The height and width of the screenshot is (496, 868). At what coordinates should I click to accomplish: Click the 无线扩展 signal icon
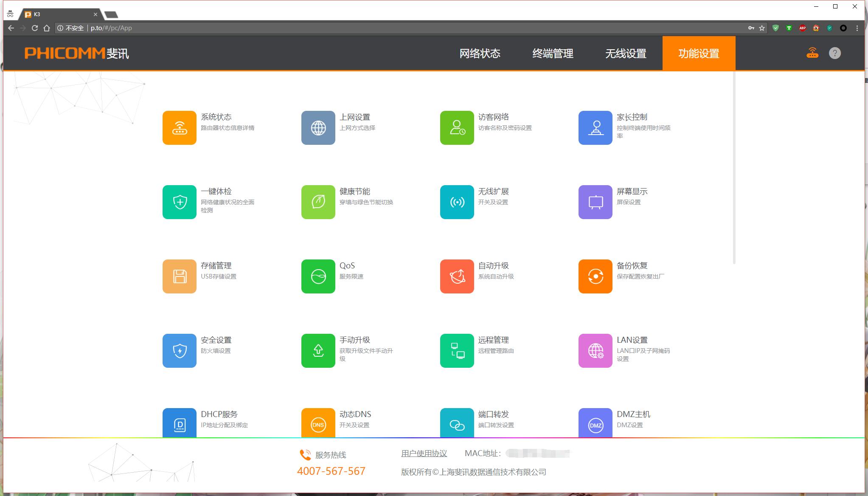[457, 202]
